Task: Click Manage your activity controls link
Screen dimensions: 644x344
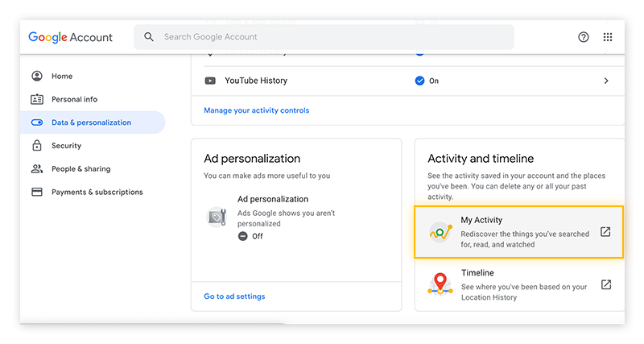Action: [256, 110]
